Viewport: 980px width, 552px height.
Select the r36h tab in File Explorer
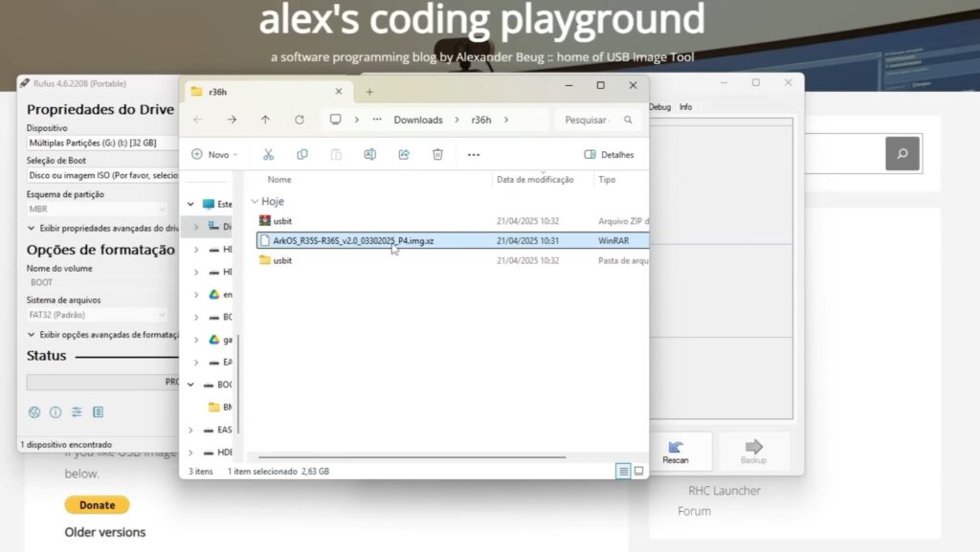267,92
